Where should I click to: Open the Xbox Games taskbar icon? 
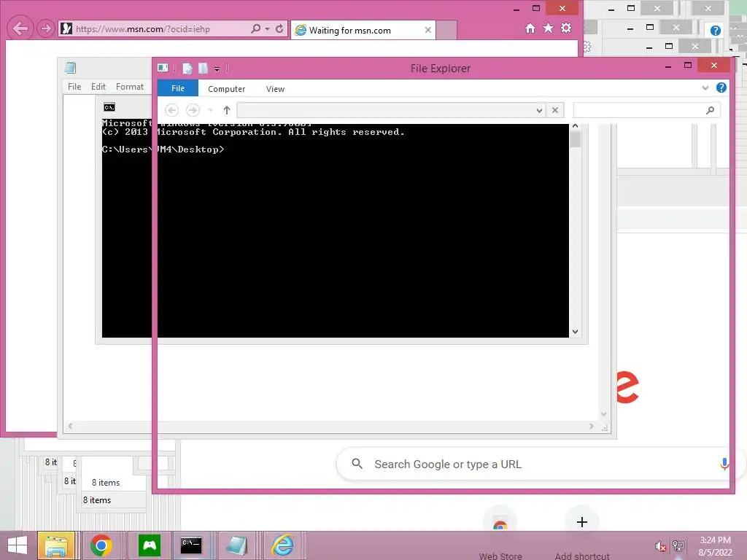pos(150,545)
